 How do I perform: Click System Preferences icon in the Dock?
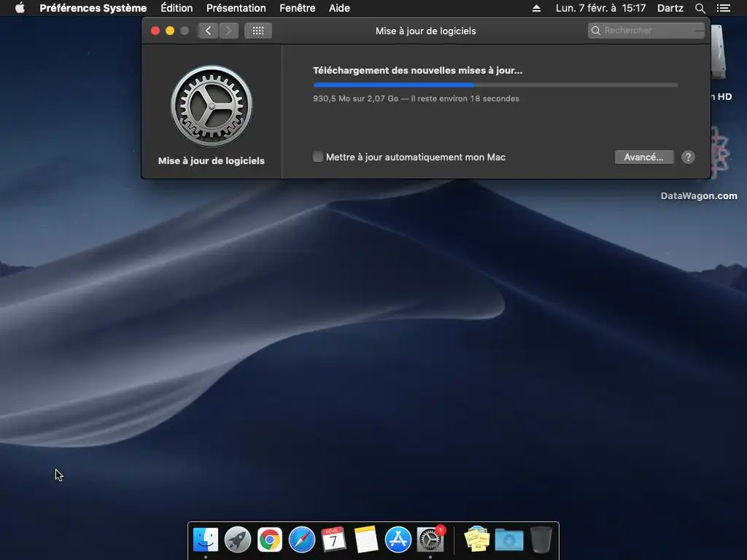coord(430,540)
